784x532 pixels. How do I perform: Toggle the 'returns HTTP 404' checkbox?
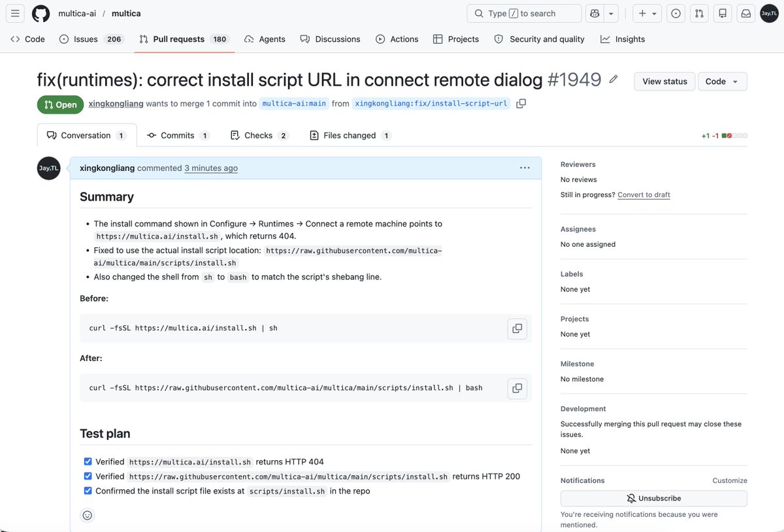[88, 462]
